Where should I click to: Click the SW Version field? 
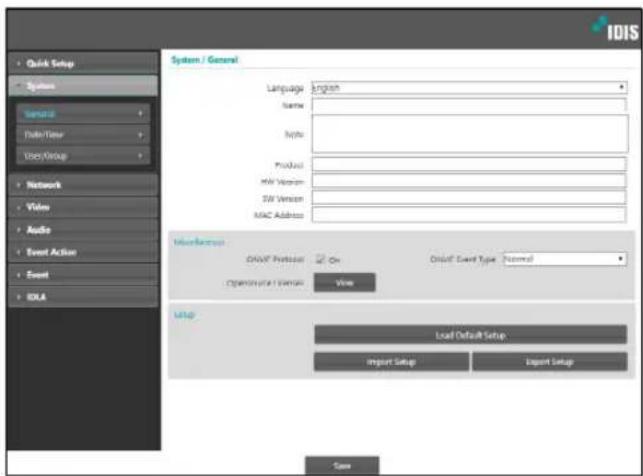pyautogui.click(x=469, y=198)
